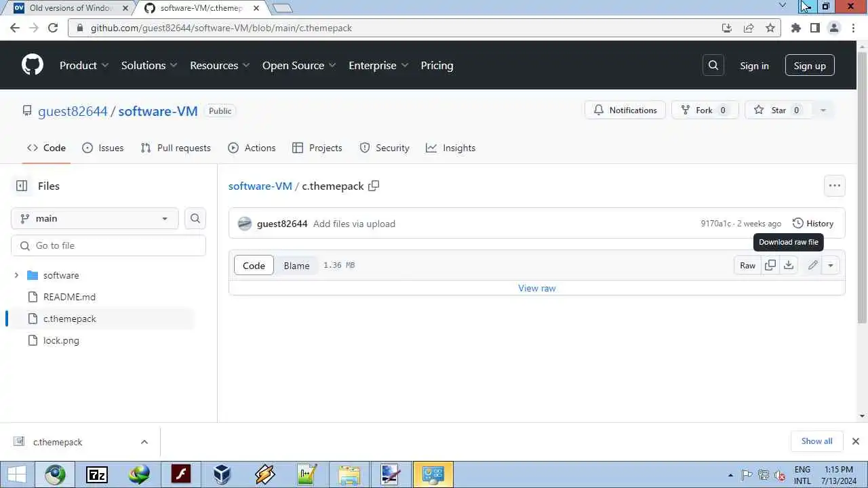The image size is (868, 488).
Task: Expand the Open Source menu
Action: pos(299,65)
